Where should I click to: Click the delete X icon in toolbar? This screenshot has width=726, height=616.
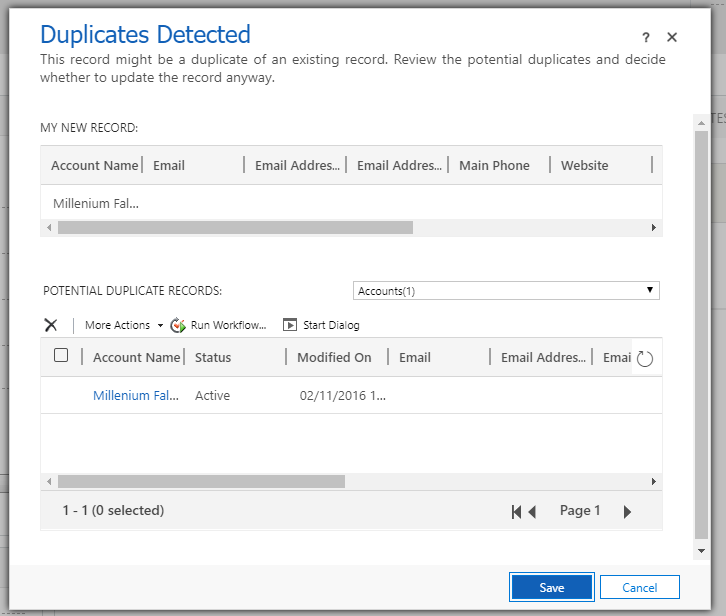(51, 325)
